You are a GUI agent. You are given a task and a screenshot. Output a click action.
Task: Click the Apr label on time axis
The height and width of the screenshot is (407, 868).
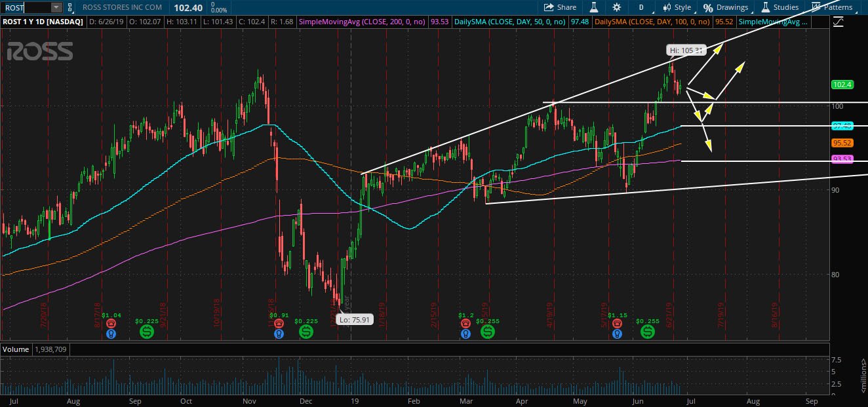tap(522, 400)
